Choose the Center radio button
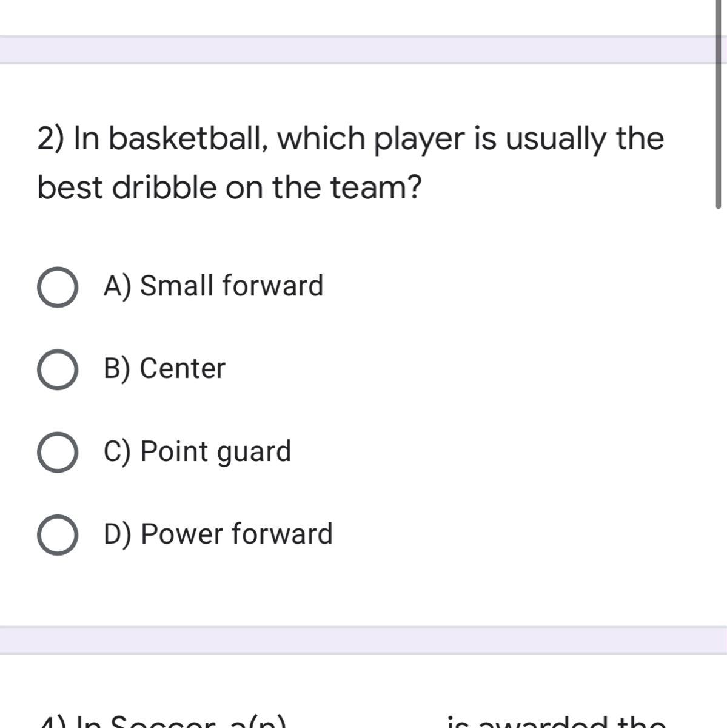The width and height of the screenshot is (727, 728). pyautogui.click(x=57, y=369)
